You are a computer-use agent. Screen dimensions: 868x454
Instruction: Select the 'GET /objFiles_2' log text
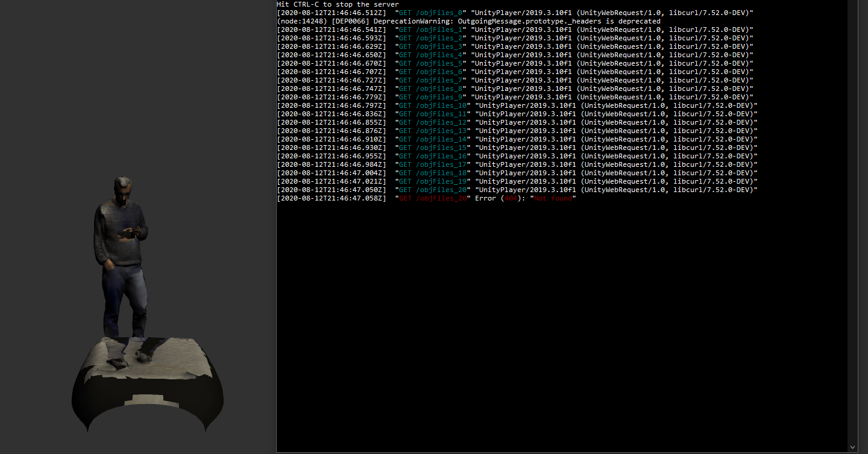coord(430,38)
